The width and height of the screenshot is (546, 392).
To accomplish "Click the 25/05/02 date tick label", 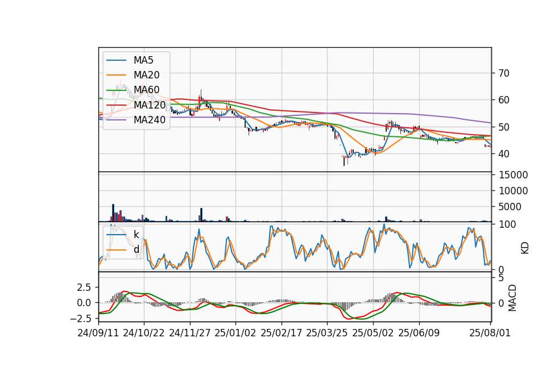I will point(373,333).
